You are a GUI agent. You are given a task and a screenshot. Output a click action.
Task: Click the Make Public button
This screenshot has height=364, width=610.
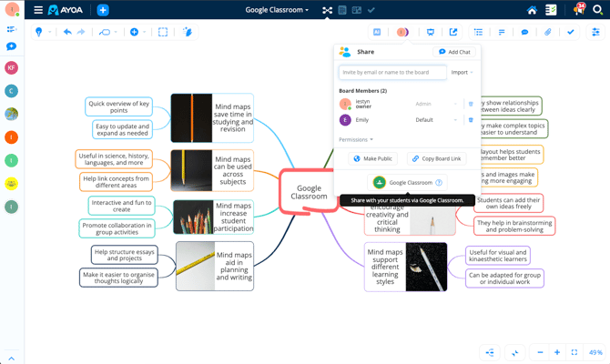click(372, 158)
